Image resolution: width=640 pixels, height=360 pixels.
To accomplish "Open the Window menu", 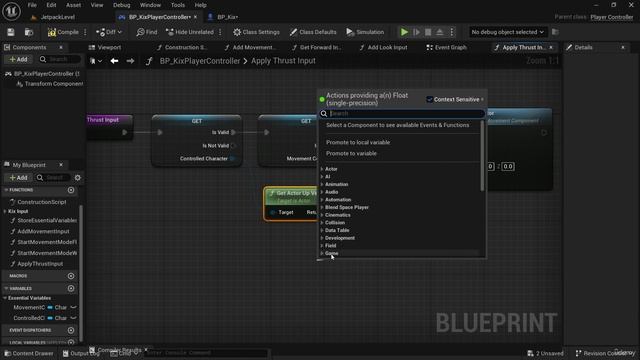I will pyautogui.click(x=150, y=5).
